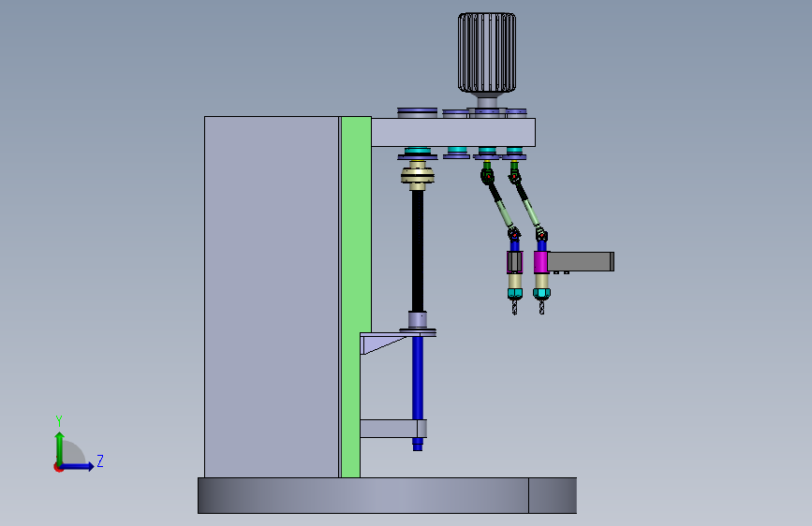Select the right angled universal joint shaft
This screenshot has width=812, height=526.
[x=528, y=206]
